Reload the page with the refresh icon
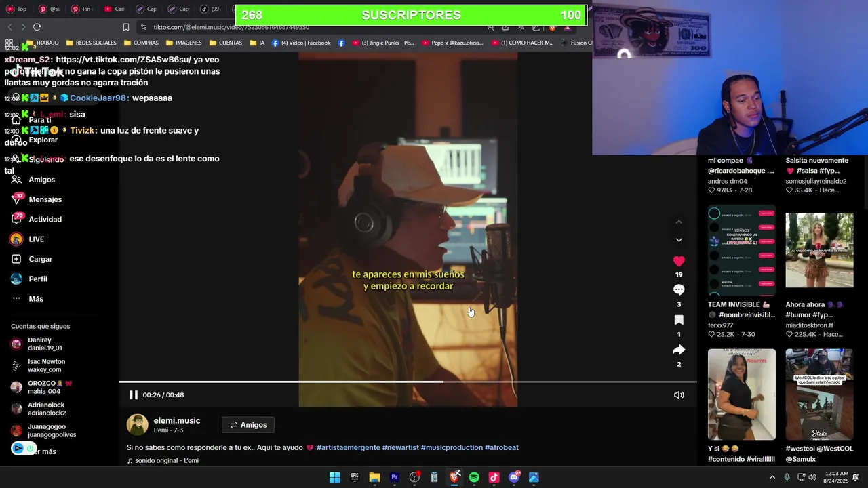868x488 pixels. [x=37, y=27]
